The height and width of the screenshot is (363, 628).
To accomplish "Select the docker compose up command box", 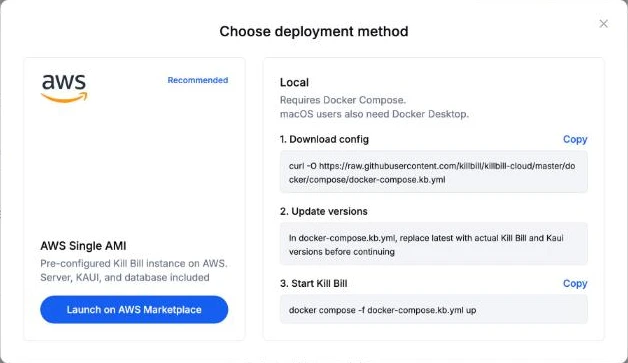I will point(434,309).
